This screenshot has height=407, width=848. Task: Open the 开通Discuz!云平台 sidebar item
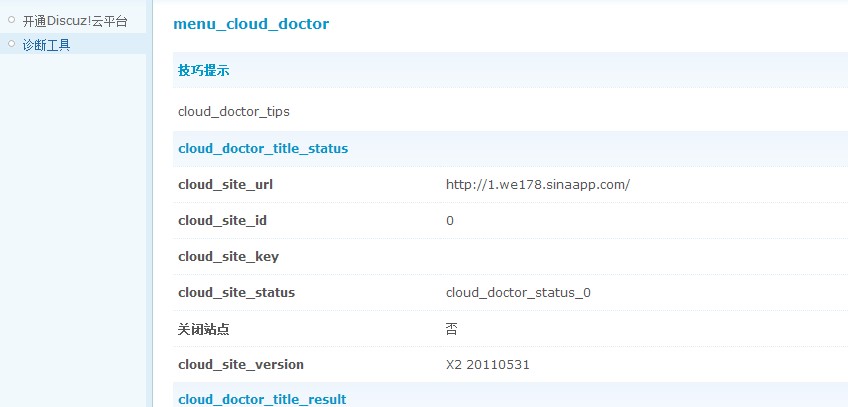tap(75, 20)
